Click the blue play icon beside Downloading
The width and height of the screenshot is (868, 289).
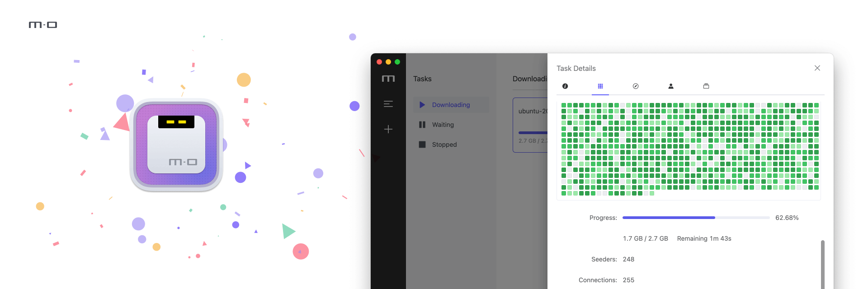click(x=422, y=105)
